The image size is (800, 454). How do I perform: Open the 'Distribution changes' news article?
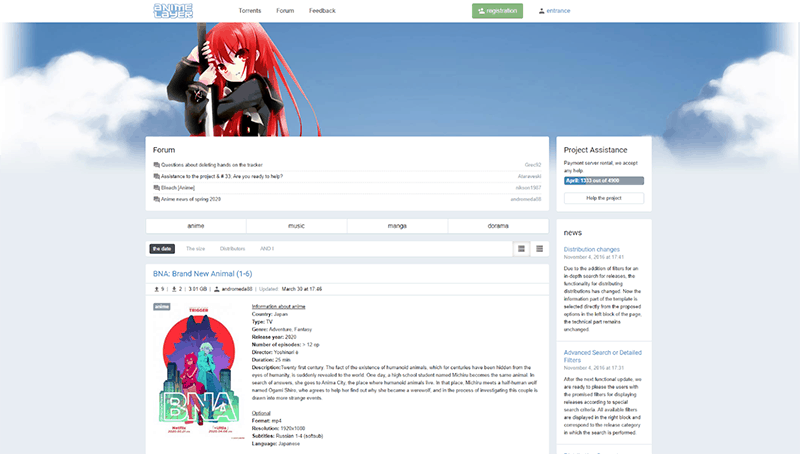click(591, 249)
